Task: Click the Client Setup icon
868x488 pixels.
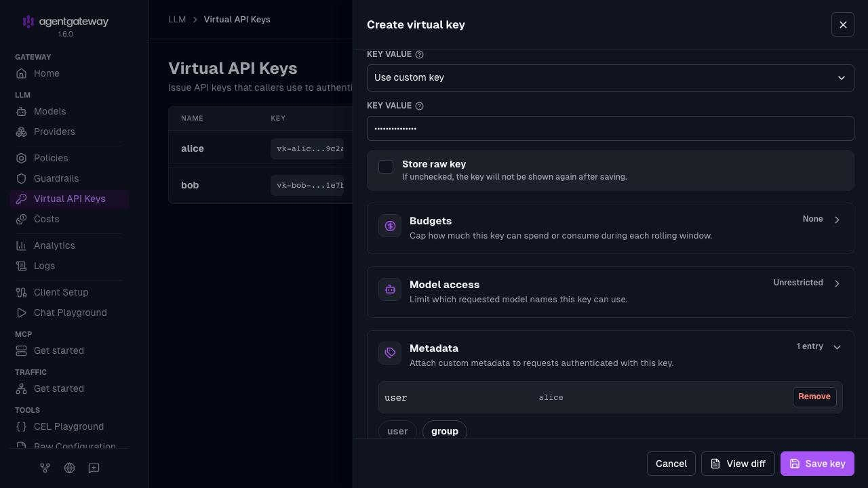Action: coord(22,292)
